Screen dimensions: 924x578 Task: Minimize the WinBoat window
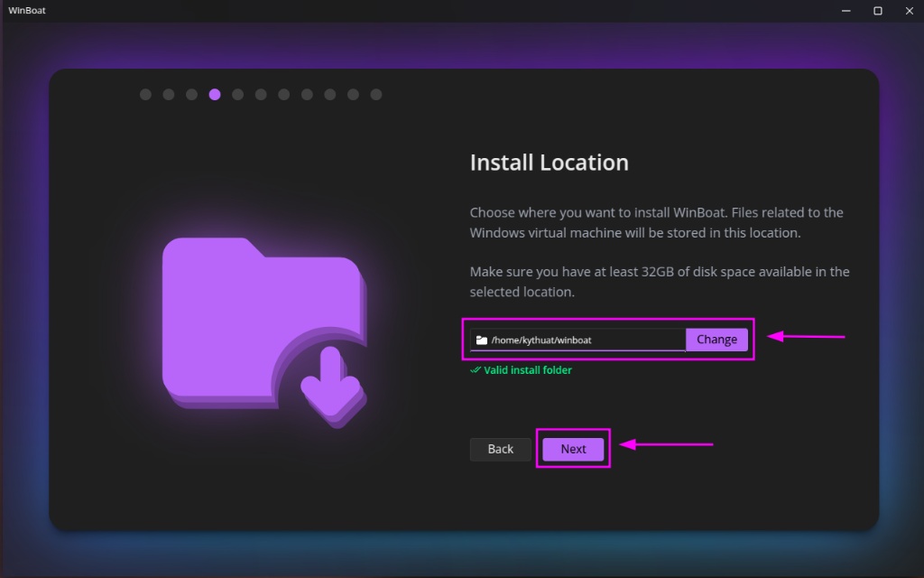tap(845, 11)
